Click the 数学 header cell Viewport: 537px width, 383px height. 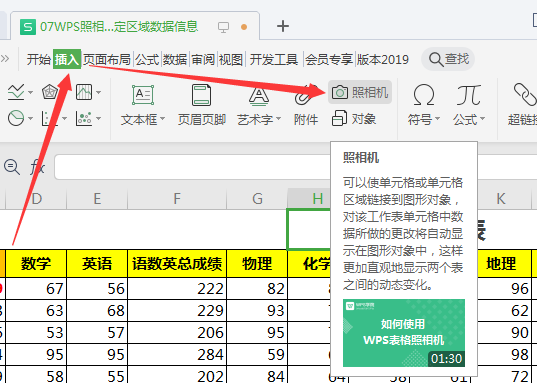tap(36, 263)
